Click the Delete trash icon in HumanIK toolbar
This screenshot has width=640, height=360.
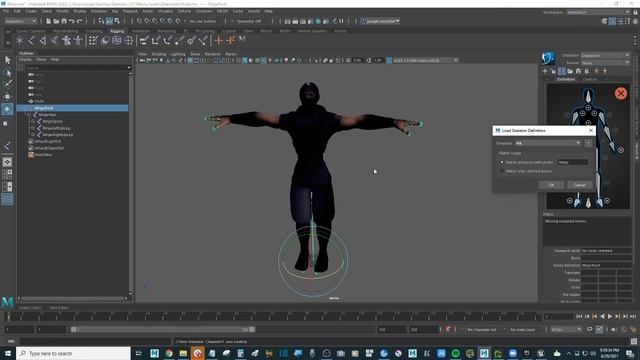point(587,71)
